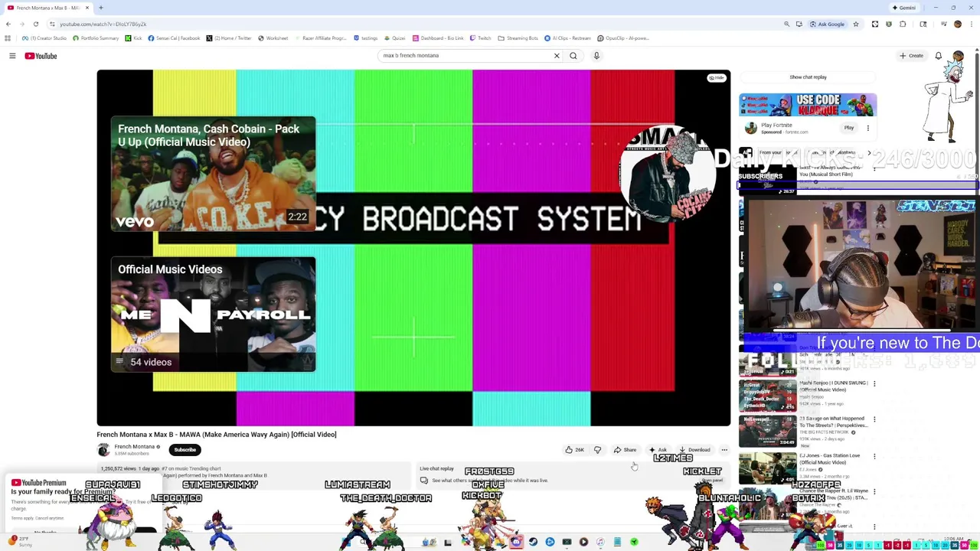The height and width of the screenshot is (551, 980).
Task: Open the Worksheet bookmark
Action: (x=273, y=38)
